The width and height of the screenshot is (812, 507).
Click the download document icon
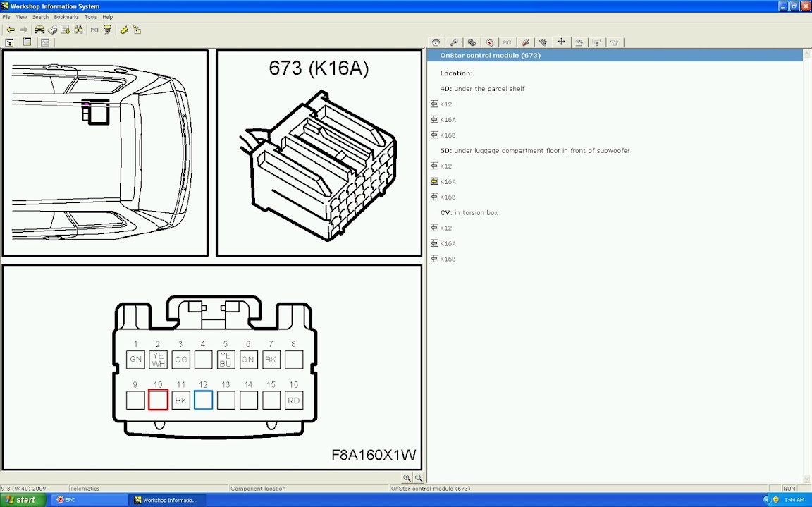click(x=66, y=30)
